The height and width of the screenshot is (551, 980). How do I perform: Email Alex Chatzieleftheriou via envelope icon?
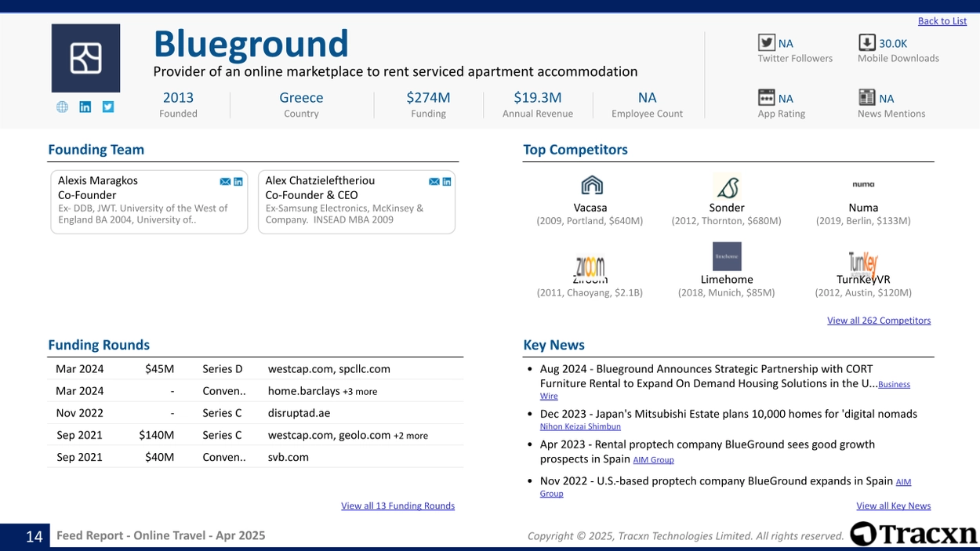point(434,182)
